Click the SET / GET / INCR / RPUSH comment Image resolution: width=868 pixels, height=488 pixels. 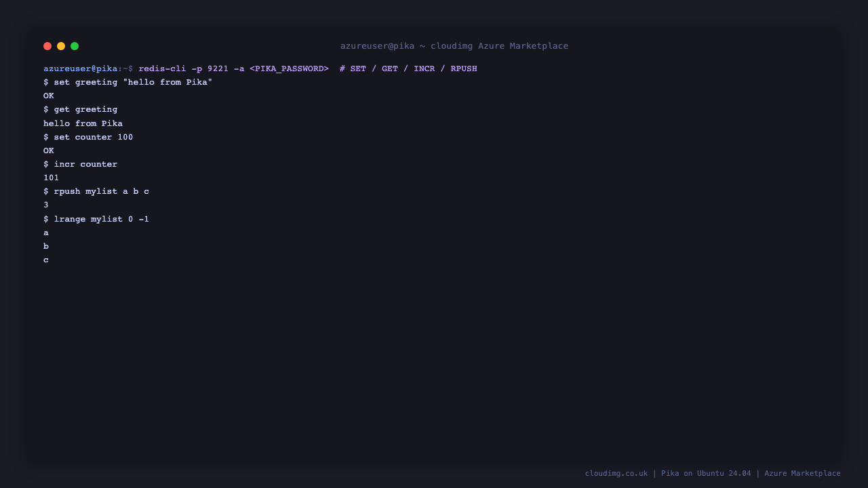[408, 69]
